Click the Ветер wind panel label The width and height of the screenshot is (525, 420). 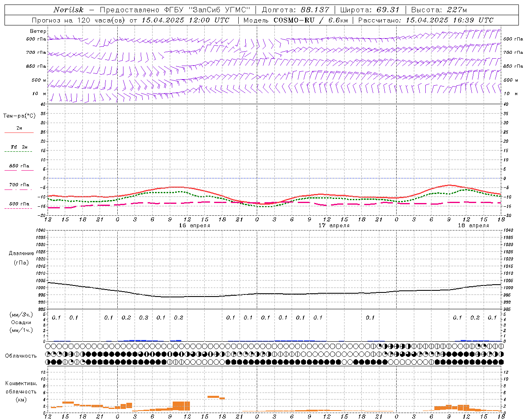[38, 31]
